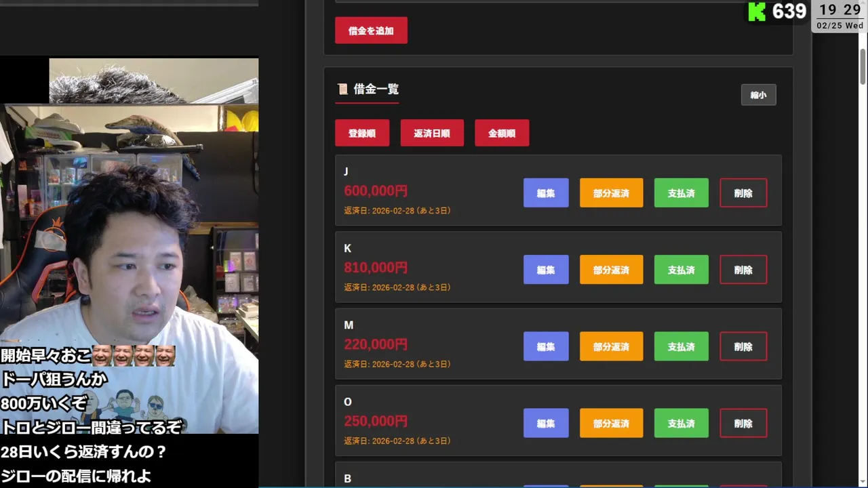This screenshot has height=488, width=868.
Task: Click the green K logo in the viewer counter
Action: (757, 12)
